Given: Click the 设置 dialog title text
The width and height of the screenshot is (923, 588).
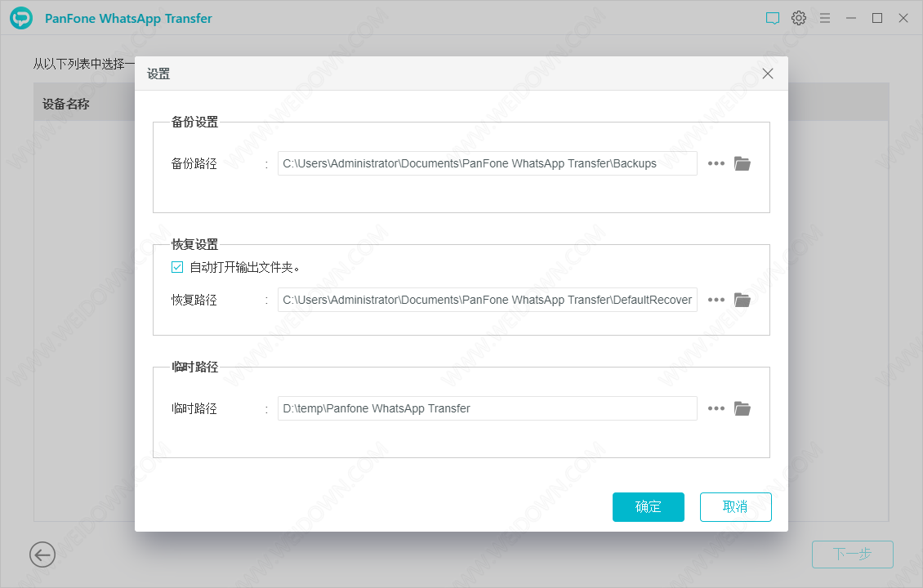Looking at the screenshot, I should coord(158,73).
